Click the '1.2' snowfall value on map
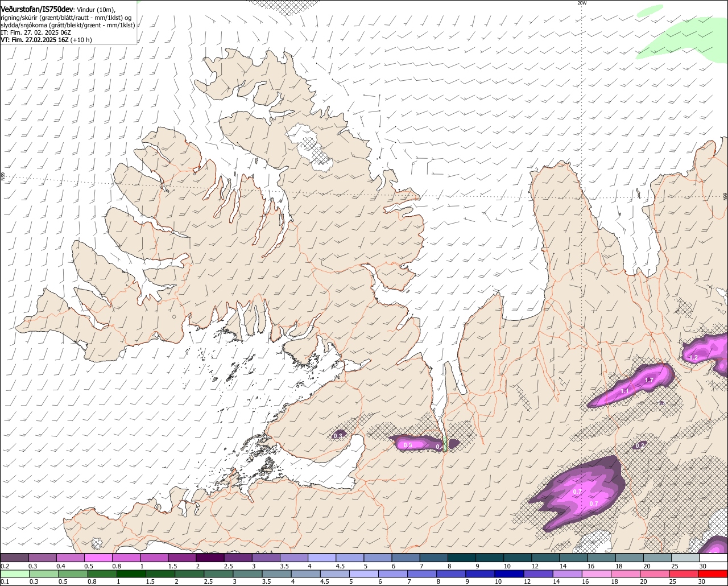 coord(693,357)
